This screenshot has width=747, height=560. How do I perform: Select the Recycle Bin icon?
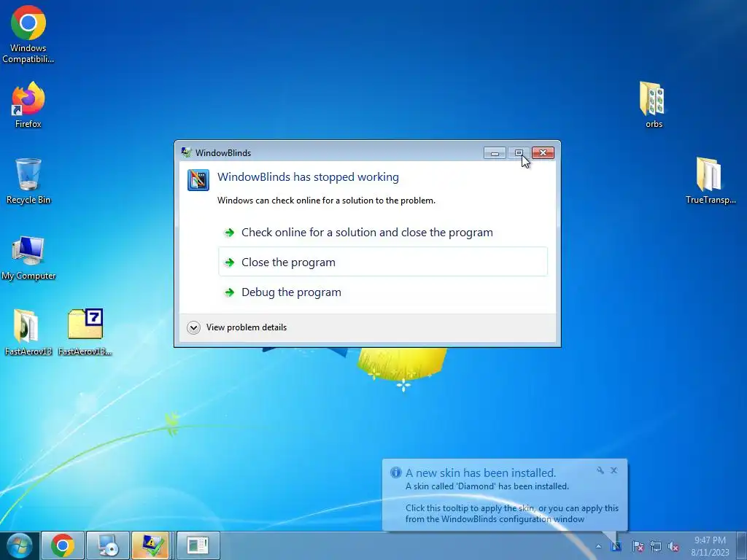[28, 181]
